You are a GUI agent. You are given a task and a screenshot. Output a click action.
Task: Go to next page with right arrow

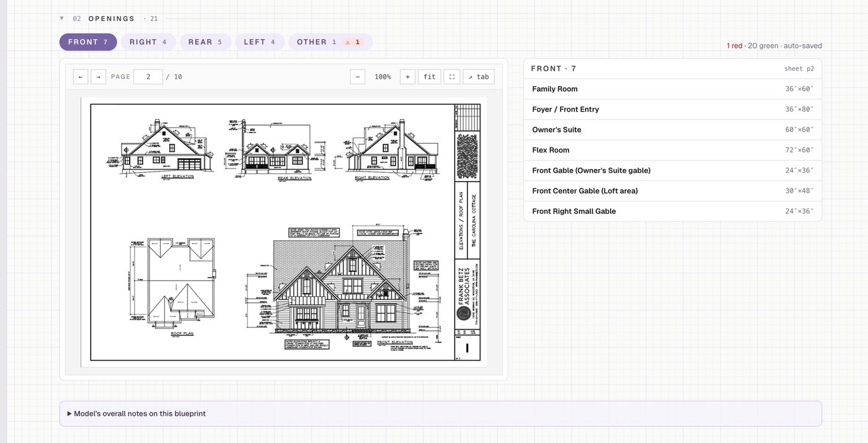click(99, 77)
